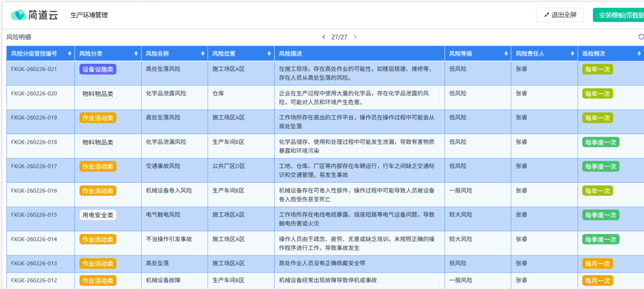Click 作业活动类 tag in row 019

click(98, 117)
